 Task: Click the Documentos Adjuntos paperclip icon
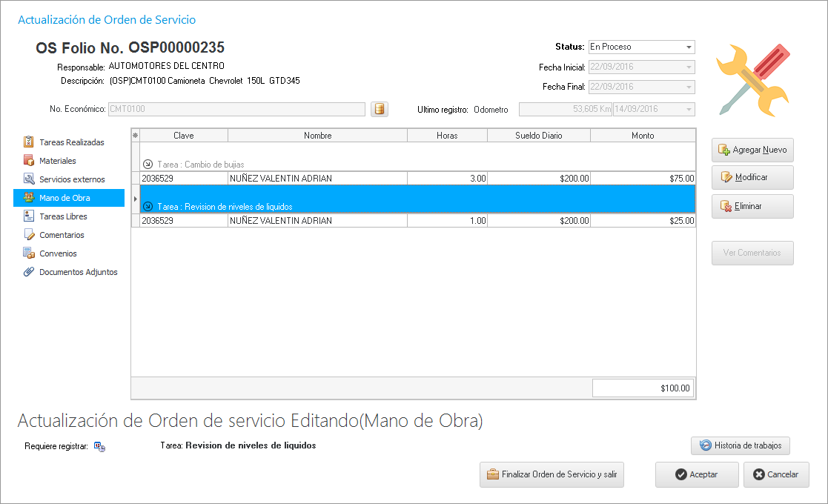pyautogui.click(x=29, y=272)
